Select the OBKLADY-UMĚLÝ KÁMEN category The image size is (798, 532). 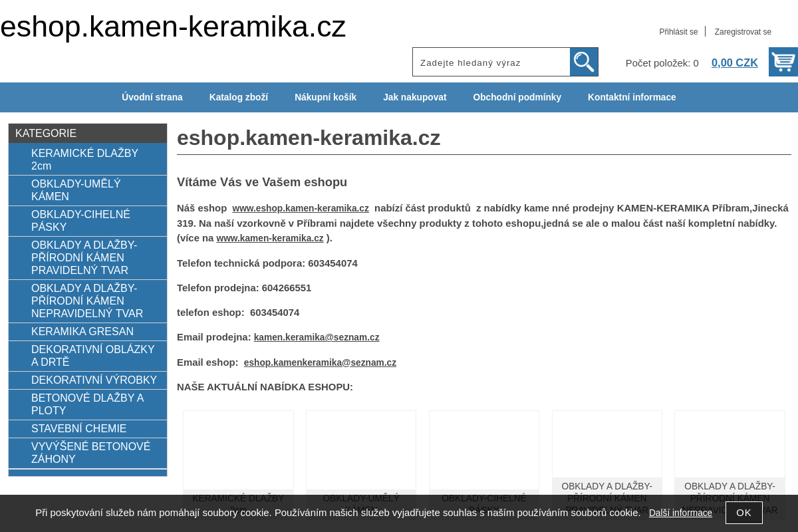[x=76, y=190]
